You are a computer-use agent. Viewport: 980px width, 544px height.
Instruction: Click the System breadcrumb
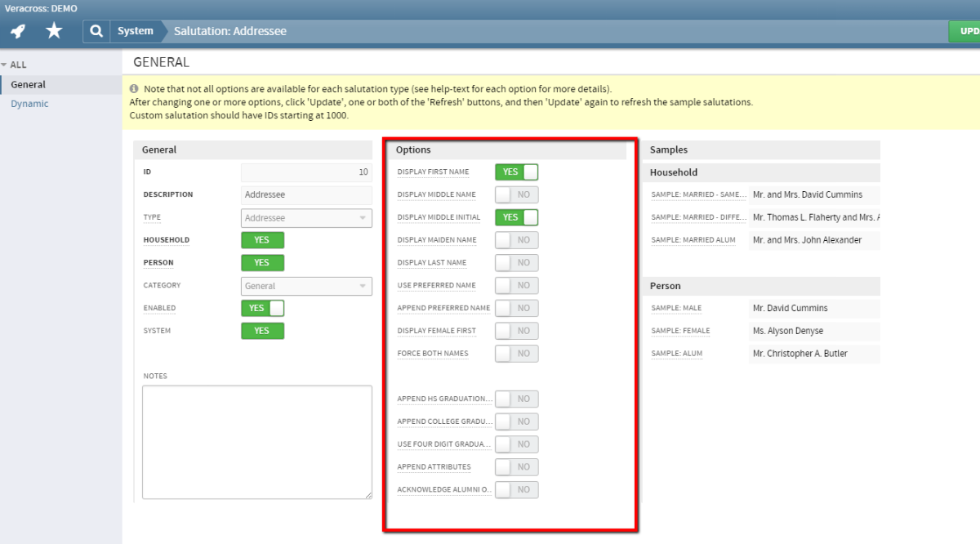(135, 31)
